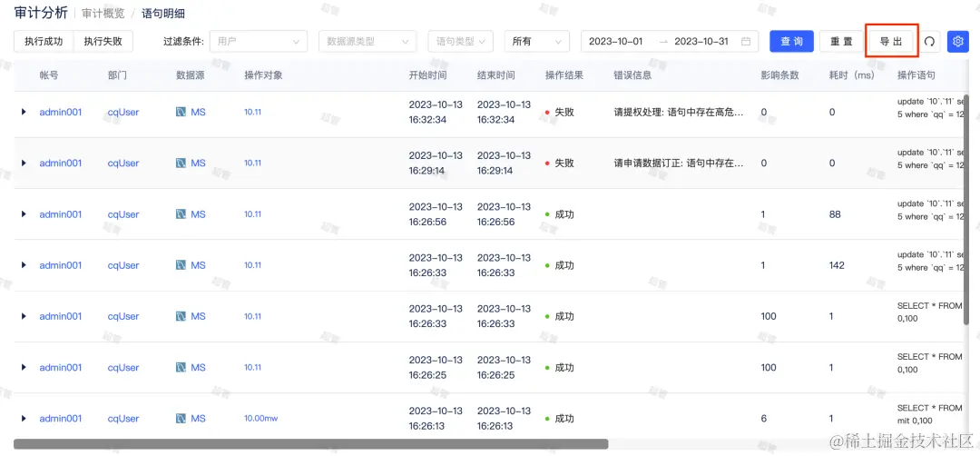
Task: Expand the row with operation object 10.00mw
Action: point(24,418)
